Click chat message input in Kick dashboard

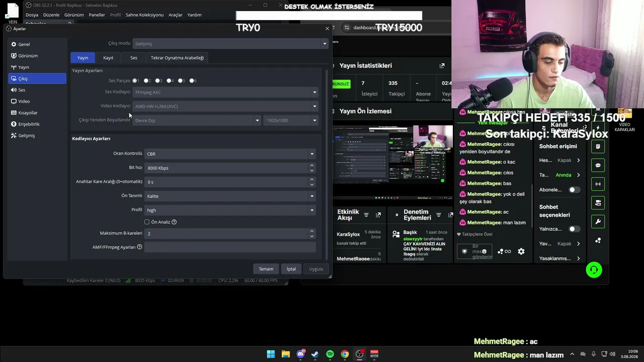tap(475, 251)
